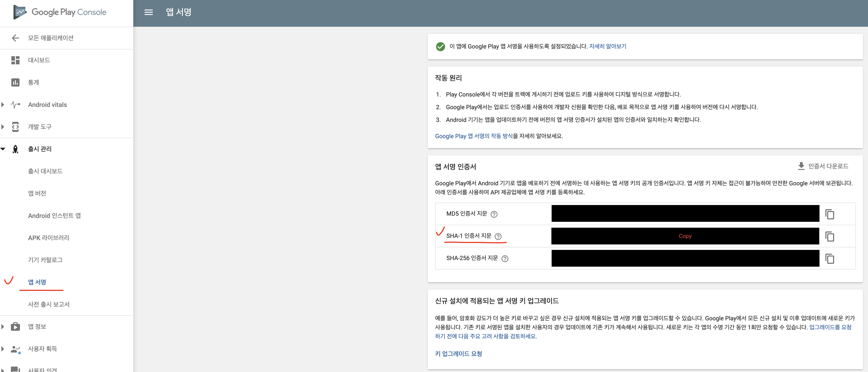Download the certificate via 인증서 다운로드
This screenshot has width=868, height=372.
(x=823, y=166)
